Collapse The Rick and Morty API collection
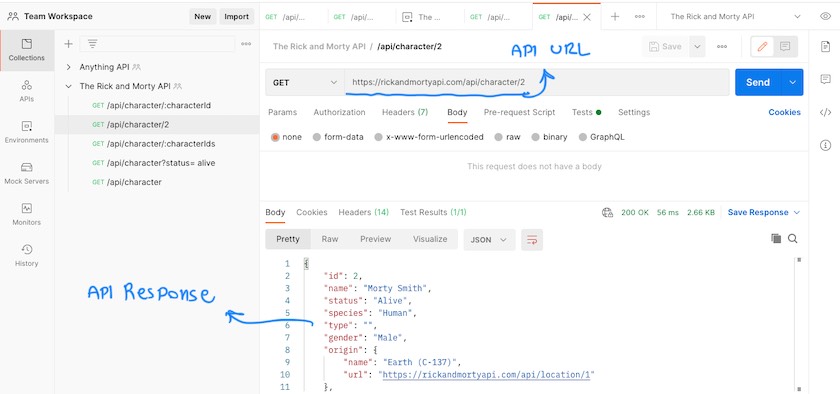 (68, 86)
